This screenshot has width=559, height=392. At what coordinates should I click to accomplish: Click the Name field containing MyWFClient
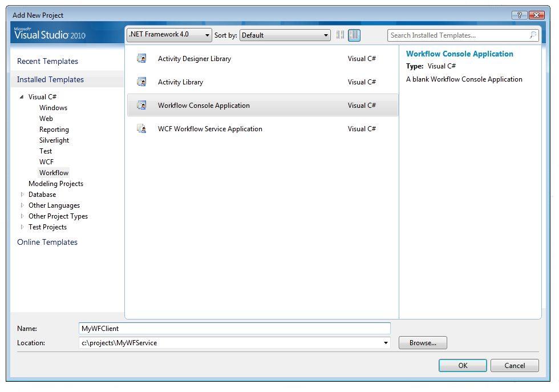(x=234, y=329)
